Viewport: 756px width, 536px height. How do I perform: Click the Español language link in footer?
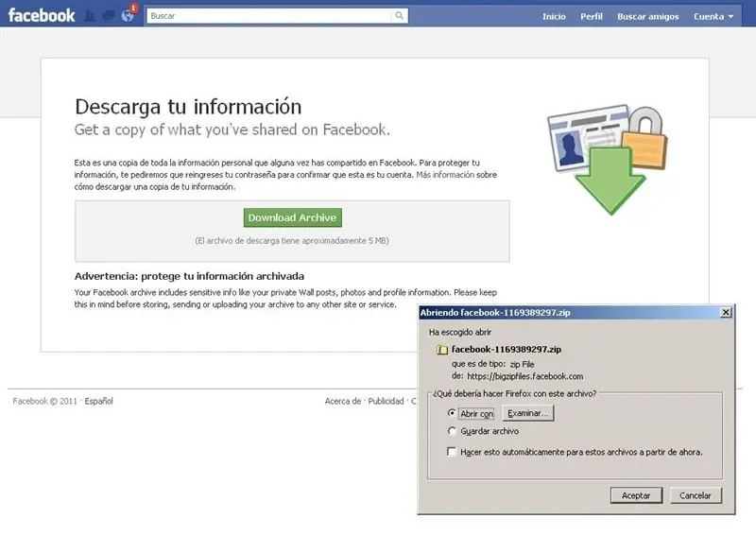coord(99,401)
